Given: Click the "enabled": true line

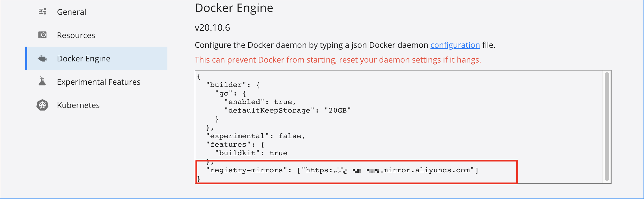Looking at the screenshot, I should (x=260, y=102).
